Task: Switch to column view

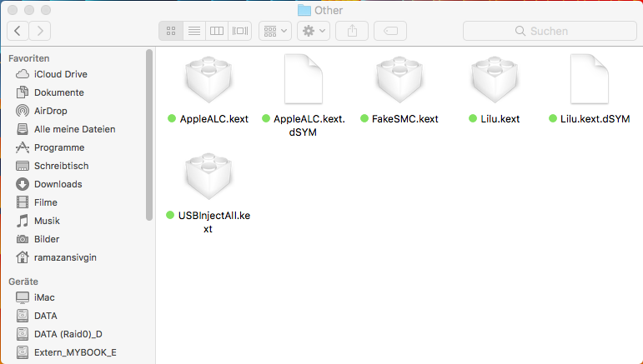Action: pyautogui.click(x=217, y=31)
